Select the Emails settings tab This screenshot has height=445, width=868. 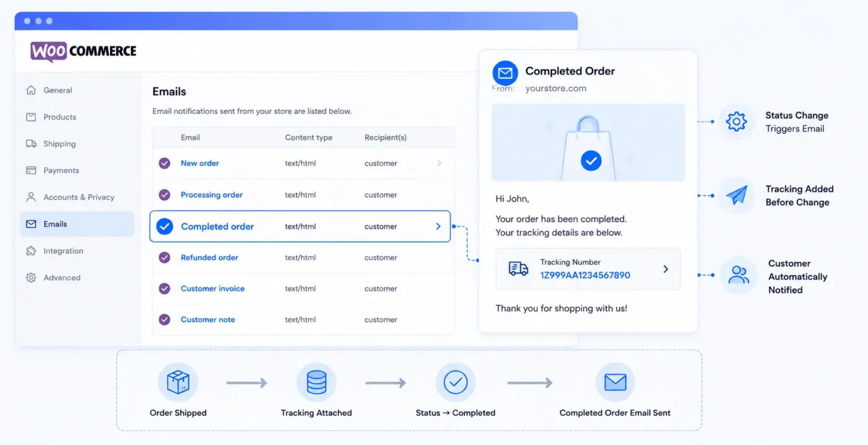(x=77, y=224)
